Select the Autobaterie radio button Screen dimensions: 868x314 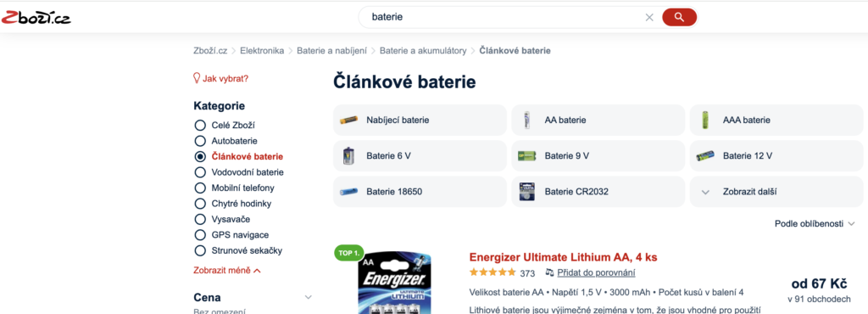click(200, 141)
